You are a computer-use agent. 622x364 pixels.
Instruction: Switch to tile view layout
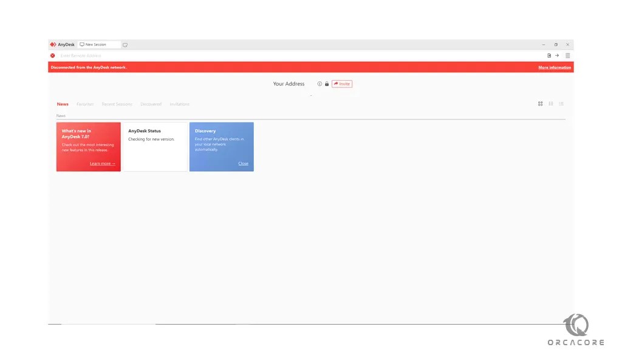[x=550, y=104]
